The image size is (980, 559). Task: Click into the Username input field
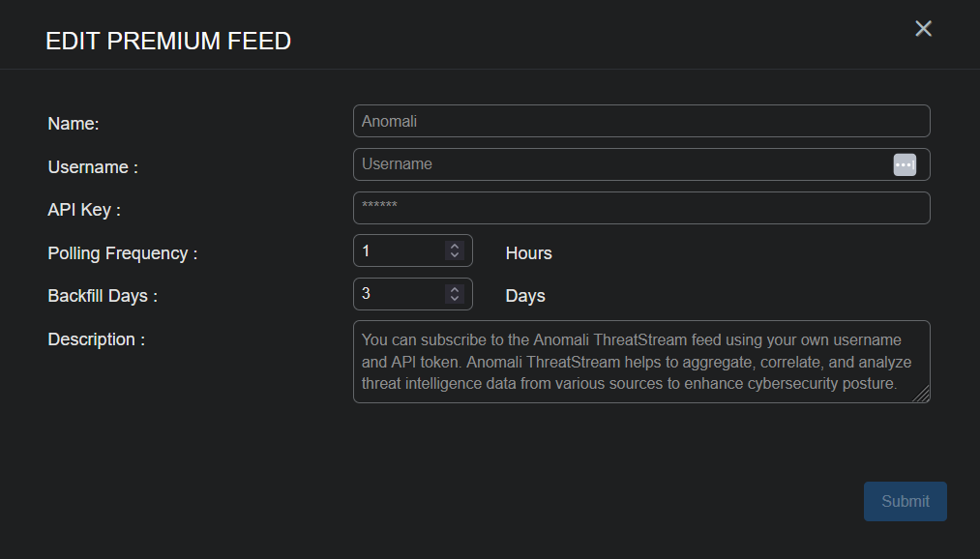point(619,164)
